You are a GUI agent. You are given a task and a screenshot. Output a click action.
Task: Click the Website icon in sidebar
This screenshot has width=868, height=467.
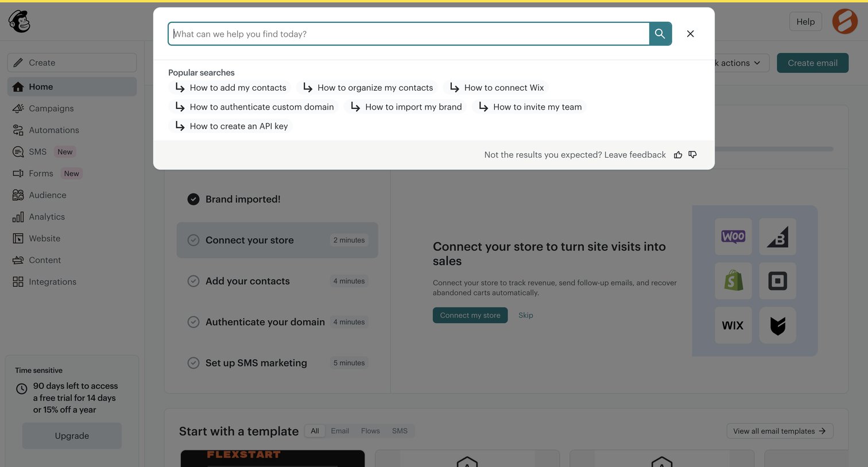[18, 239]
